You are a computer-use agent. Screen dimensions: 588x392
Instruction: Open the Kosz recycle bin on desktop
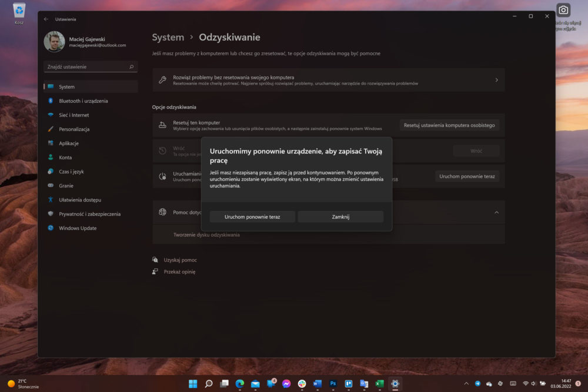pyautogui.click(x=19, y=14)
